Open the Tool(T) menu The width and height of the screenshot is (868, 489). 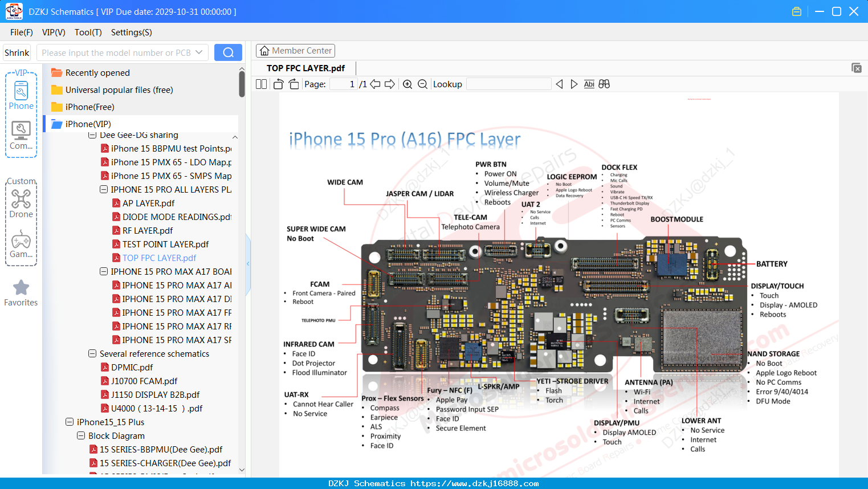pyautogui.click(x=88, y=32)
